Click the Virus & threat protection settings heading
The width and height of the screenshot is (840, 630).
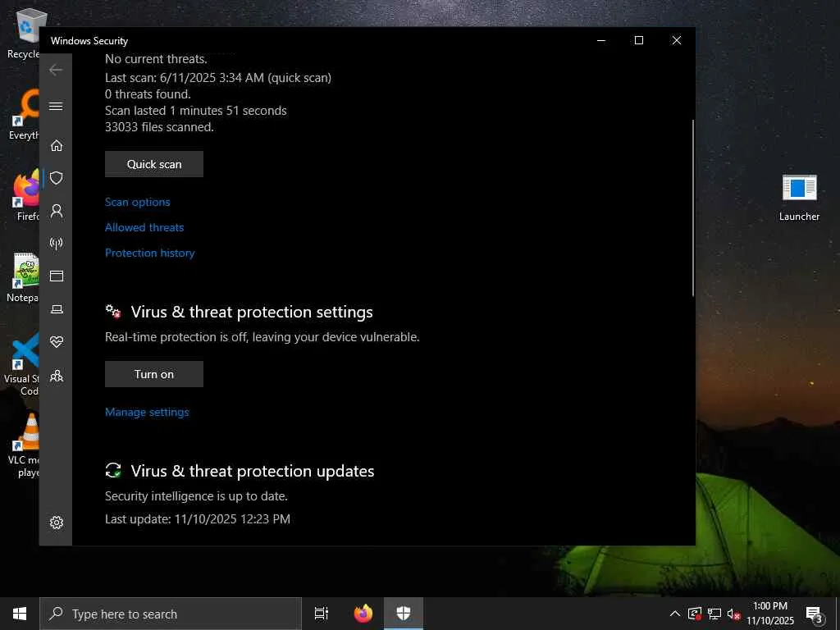click(x=252, y=312)
